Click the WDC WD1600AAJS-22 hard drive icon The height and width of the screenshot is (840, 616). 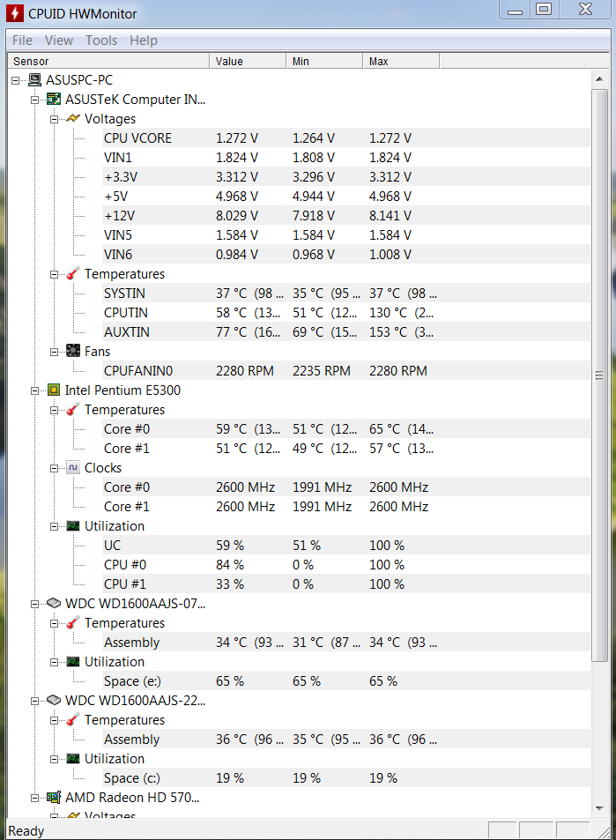tap(54, 700)
